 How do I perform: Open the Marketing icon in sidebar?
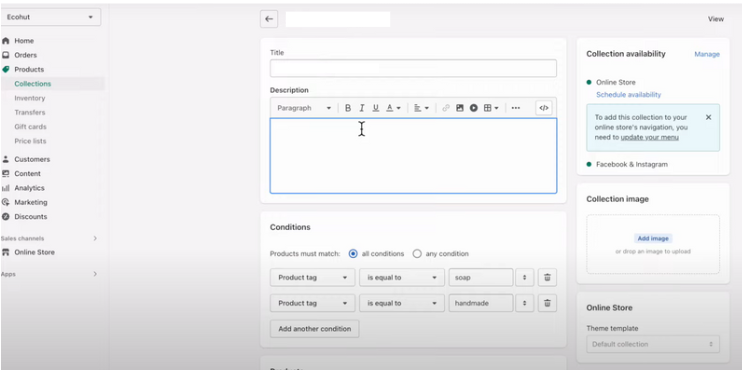pos(6,202)
